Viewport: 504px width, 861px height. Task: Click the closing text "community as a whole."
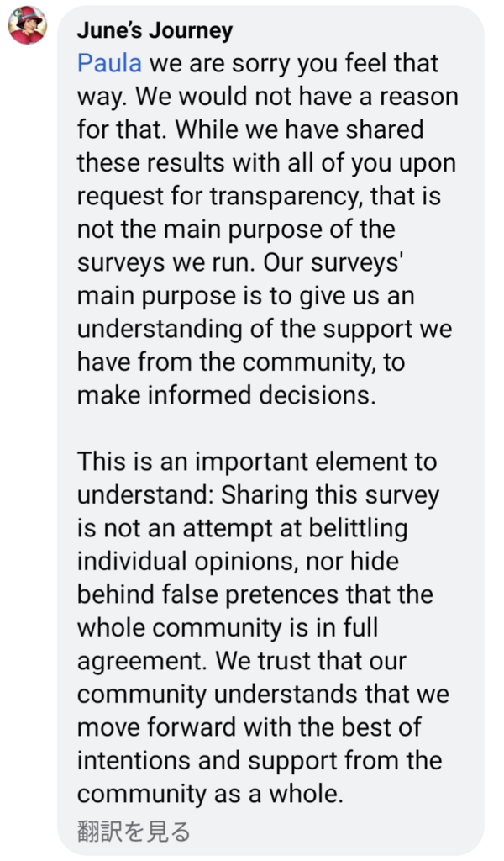[210, 794]
